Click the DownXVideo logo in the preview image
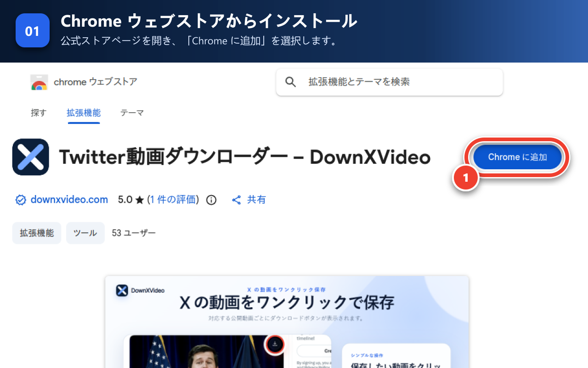The image size is (588, 368). tap(141, 290)
